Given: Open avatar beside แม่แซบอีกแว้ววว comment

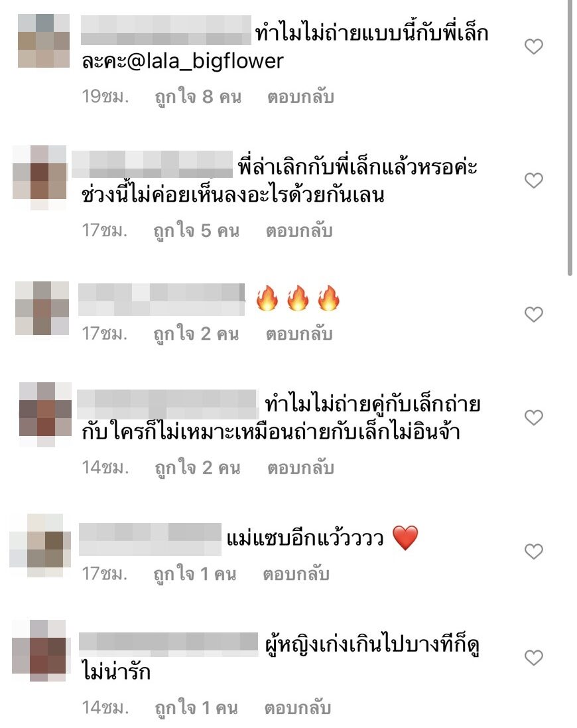Looking at the screenshot, I should pyautogui.click(x=40, y=546).
